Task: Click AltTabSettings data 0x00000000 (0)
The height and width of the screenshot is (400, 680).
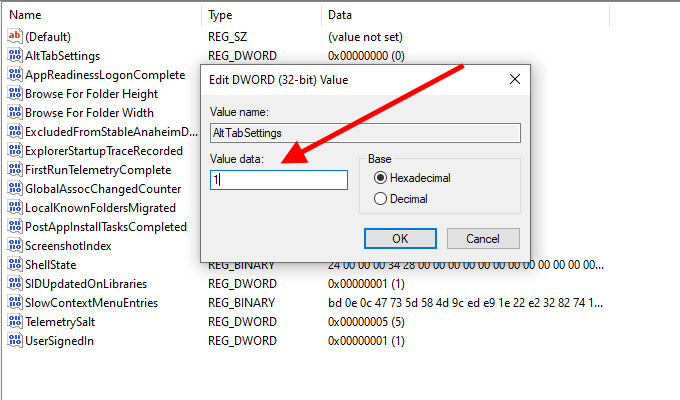Action: tap(366, 56)
